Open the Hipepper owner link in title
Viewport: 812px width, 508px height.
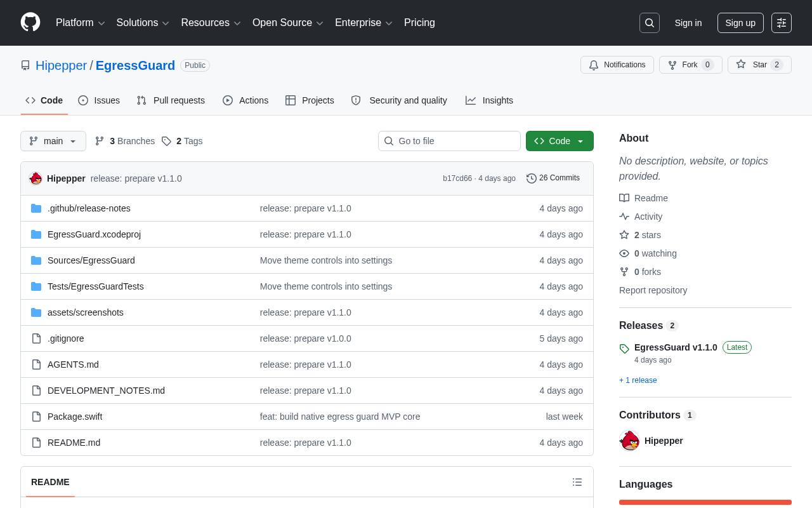pyautogui.click(x=61, y=65)
